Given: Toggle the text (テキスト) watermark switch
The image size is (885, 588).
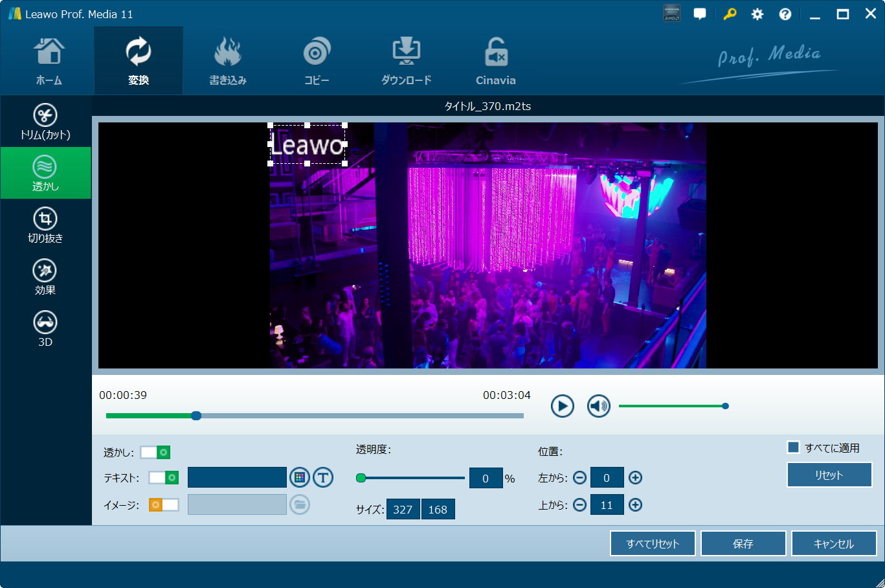Looking at the screenshot, I should point(164,478).
